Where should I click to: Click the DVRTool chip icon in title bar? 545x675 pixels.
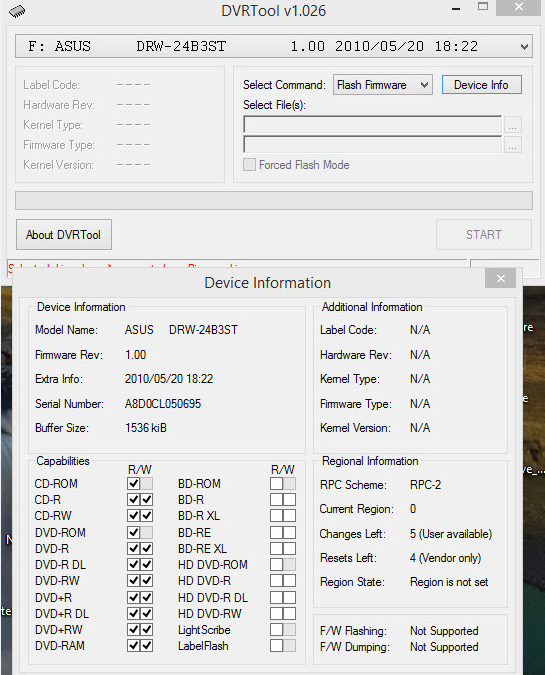pos(17,12)
